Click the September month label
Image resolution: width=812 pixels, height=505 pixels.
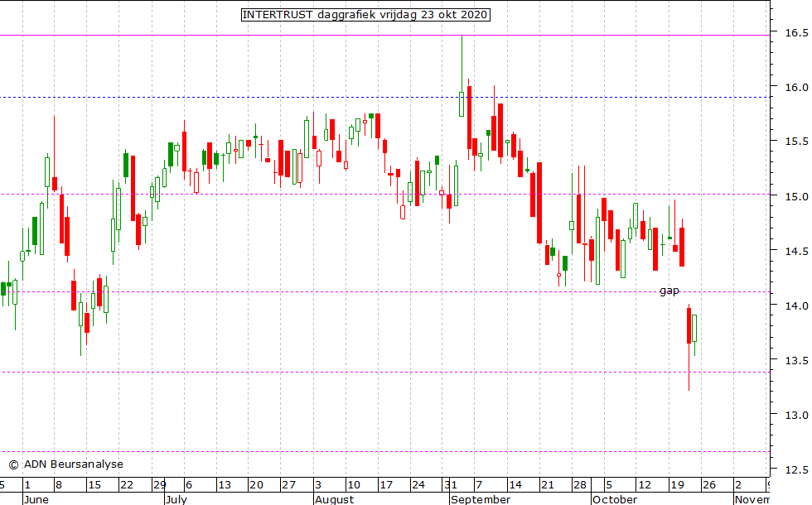(x=481, y=499)
